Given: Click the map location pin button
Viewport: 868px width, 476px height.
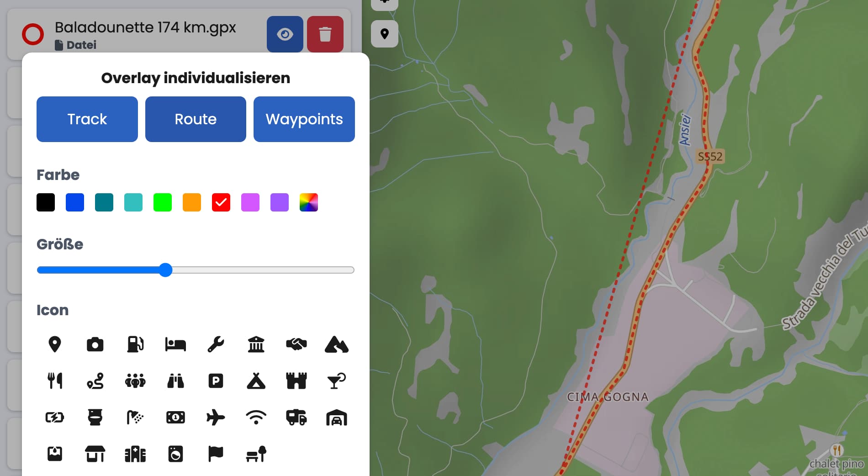Looking at the screenshot, I should point(385,34).
